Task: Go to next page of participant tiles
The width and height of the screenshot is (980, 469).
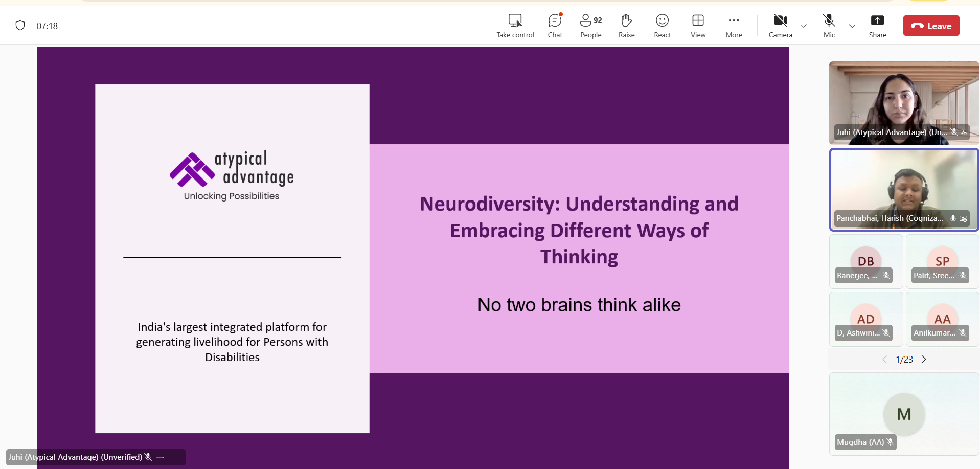Action: tap(925, 359)
